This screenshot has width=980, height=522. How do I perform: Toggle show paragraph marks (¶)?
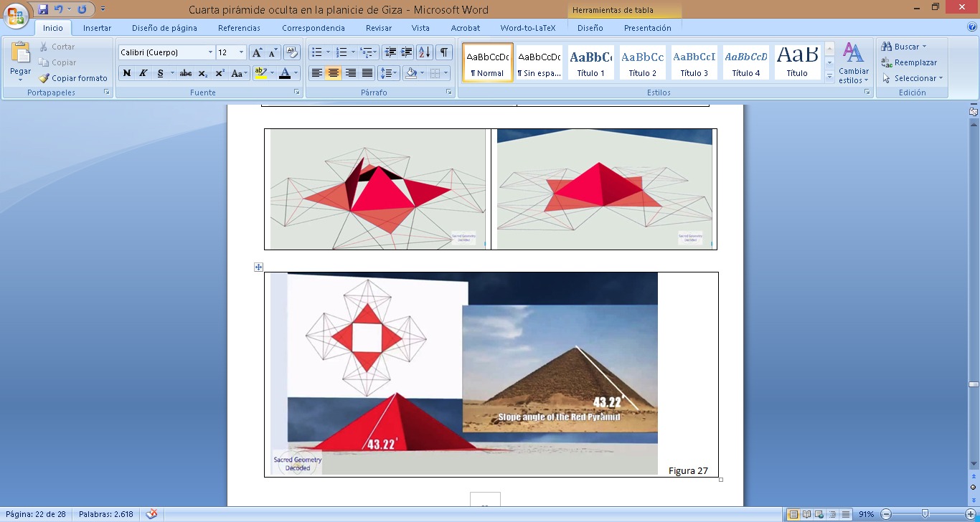[x=444, y=52]
